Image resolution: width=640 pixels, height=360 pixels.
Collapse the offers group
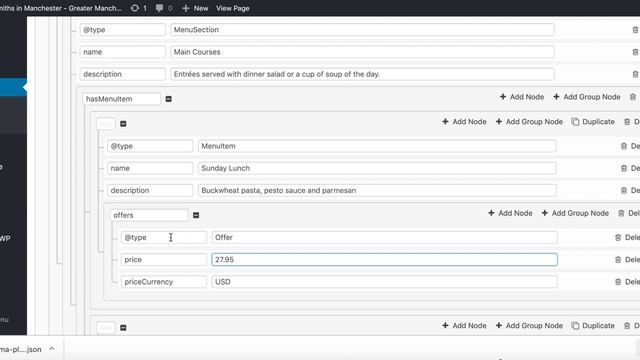[x=196, y=215]
